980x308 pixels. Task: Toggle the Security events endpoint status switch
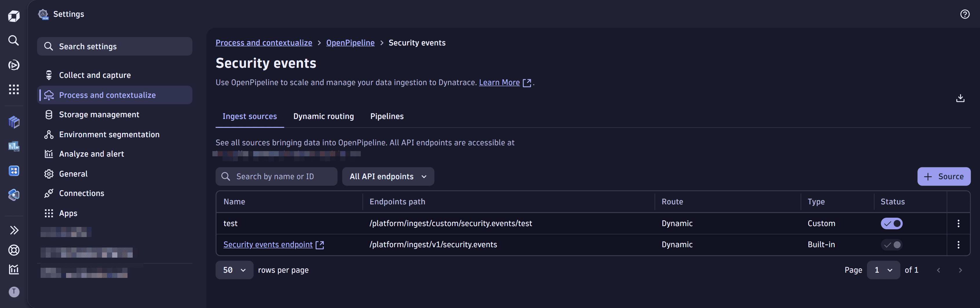[x=891, y=245]
